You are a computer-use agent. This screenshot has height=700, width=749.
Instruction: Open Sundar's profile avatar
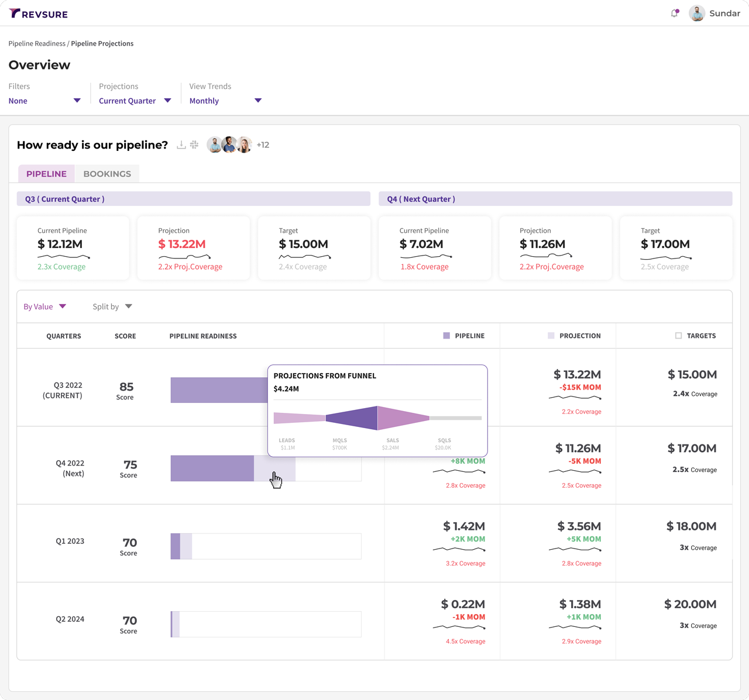coord(696,13)
